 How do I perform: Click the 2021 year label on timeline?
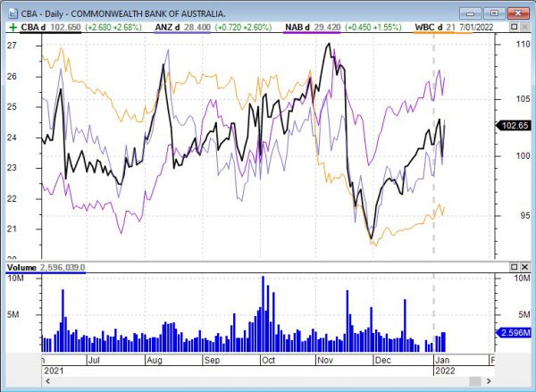pos(54,371)
